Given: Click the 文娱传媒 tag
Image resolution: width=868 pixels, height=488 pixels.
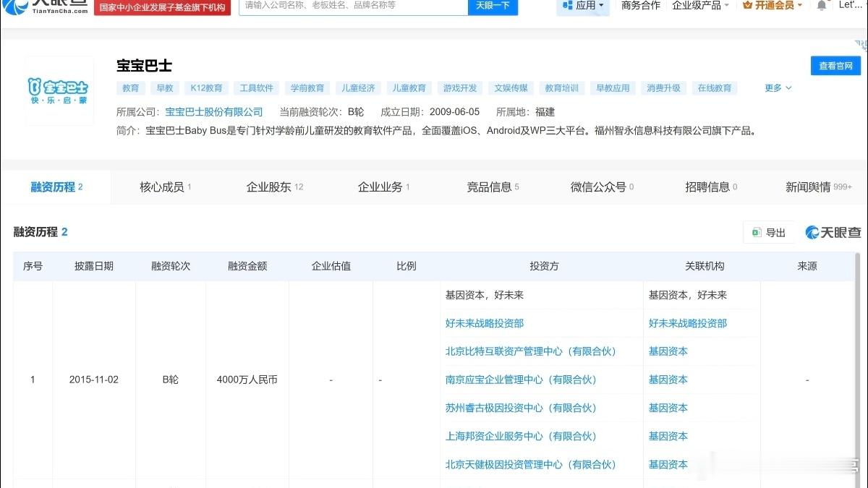Looking at the screenshot, I should 511,88.
